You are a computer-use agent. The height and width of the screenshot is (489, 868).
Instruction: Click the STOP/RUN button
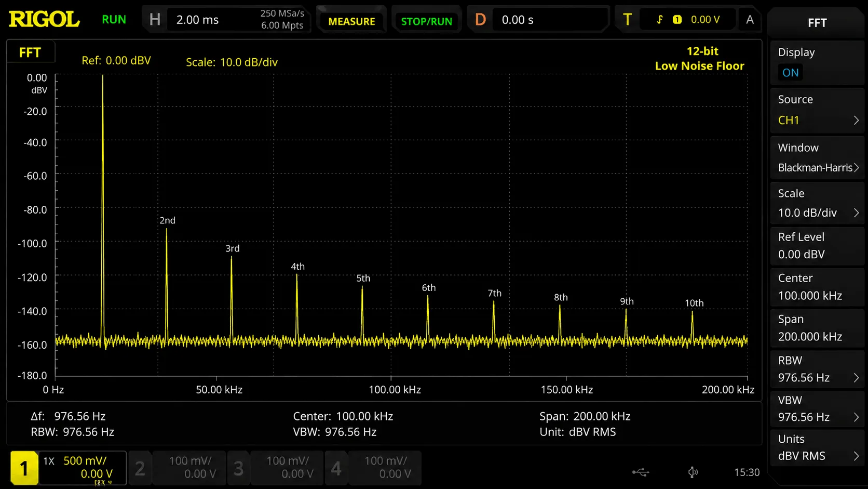[x=426, y=21]
